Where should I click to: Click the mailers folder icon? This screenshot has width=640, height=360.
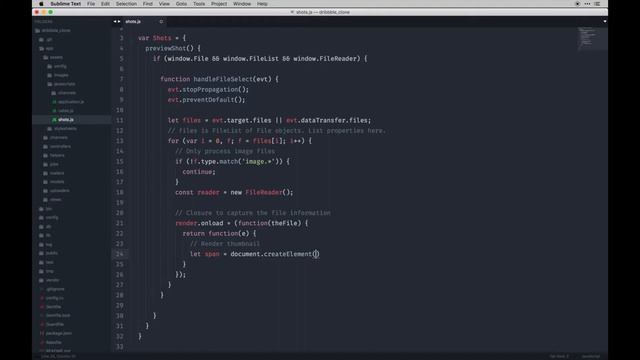pyautogui.click(x=45, y=173)
